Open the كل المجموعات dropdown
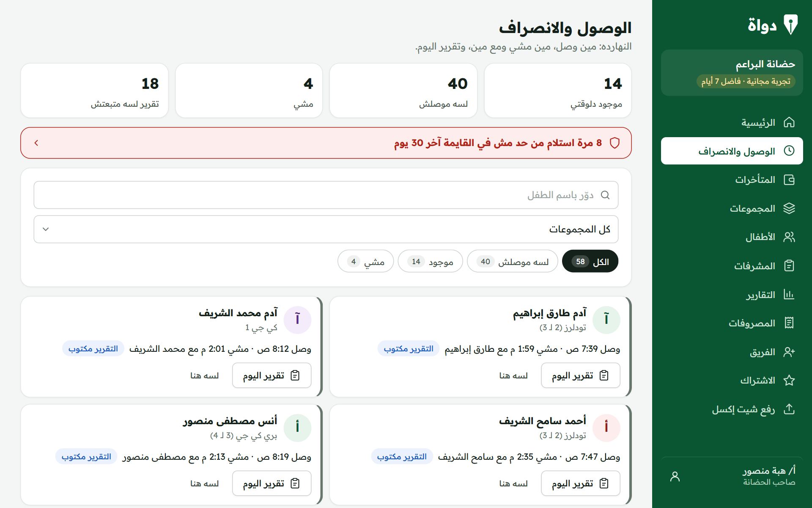The width and height of the screenshot is (812, 508). click(326, 229)
